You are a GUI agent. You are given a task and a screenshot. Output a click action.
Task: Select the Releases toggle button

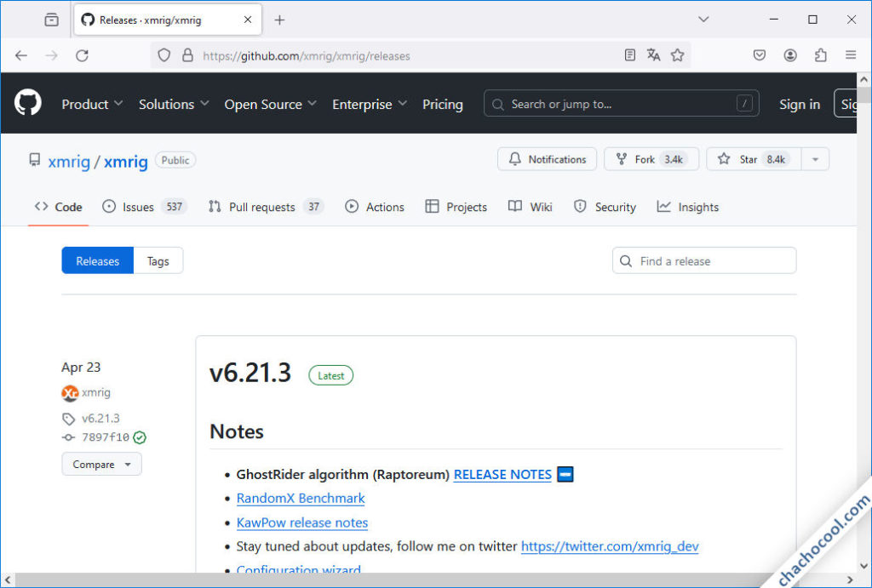pyautogui.click(x=97, y=261)
